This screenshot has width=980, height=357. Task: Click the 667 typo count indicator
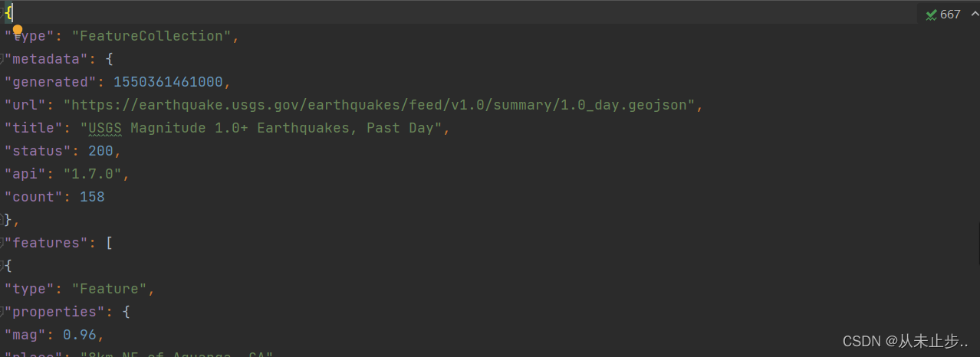click(950, 14)
